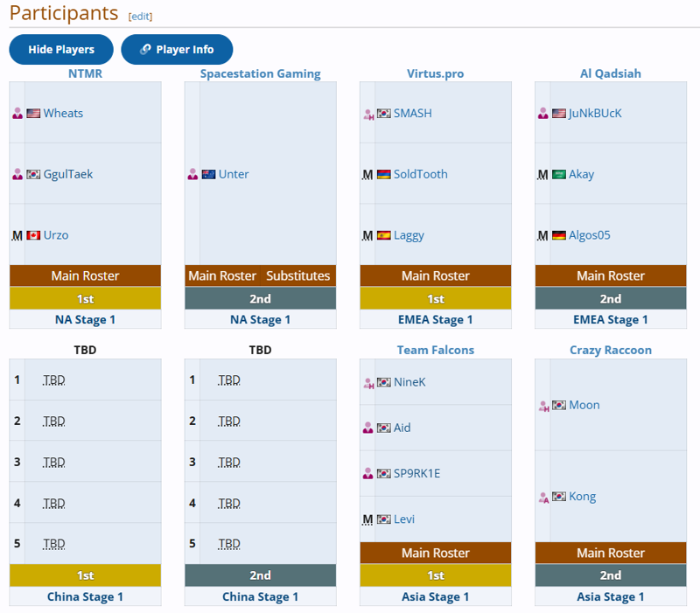Open SMASH player page
Viewport: 700px width, 613px height.
point(412,114)
